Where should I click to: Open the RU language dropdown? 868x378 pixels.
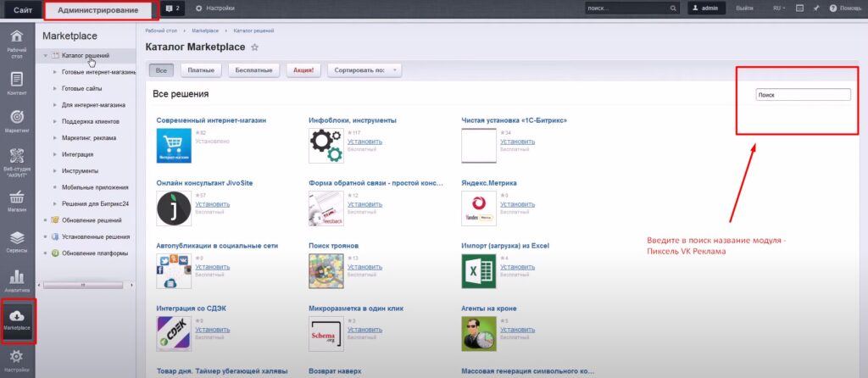pos(778,8)
